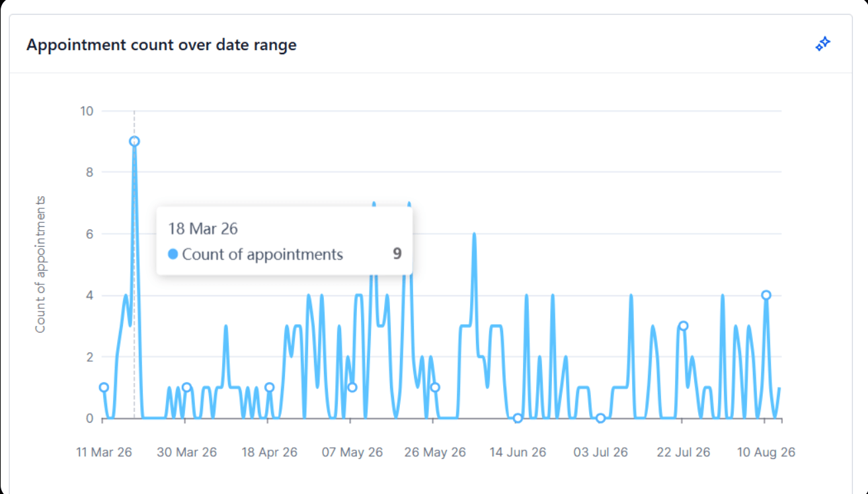Click the data point marker above 07 May 26
This screenshot has height=494, width=868.
pos(352,388)
